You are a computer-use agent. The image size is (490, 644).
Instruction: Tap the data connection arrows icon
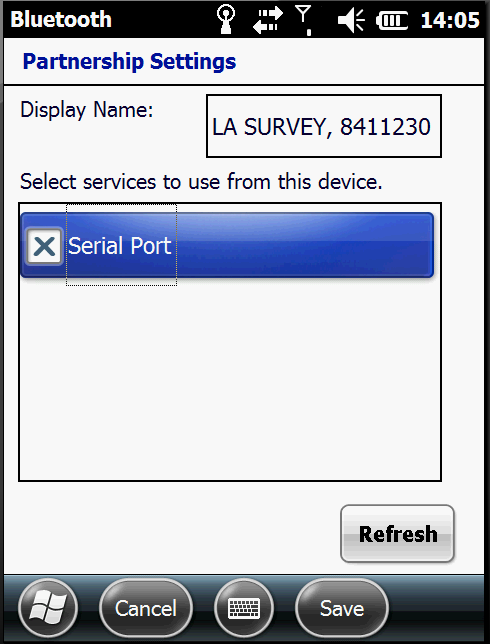(x=268, y=20)
